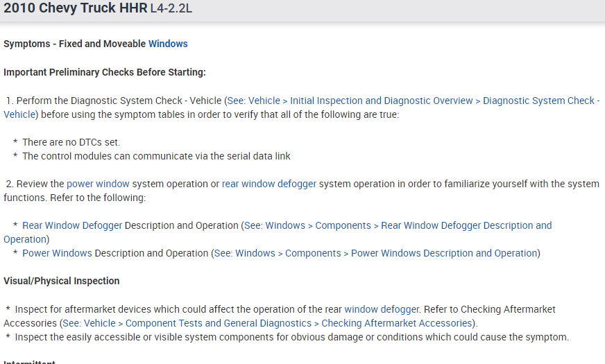
Task: Click the bulleted 'Rear Window Defogger' link
Action: click(x=72, y=225)
